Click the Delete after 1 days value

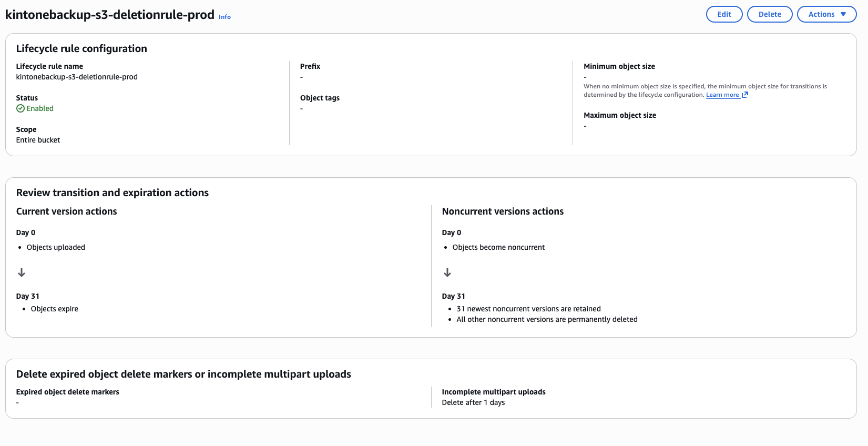click(x=473, y=402)
